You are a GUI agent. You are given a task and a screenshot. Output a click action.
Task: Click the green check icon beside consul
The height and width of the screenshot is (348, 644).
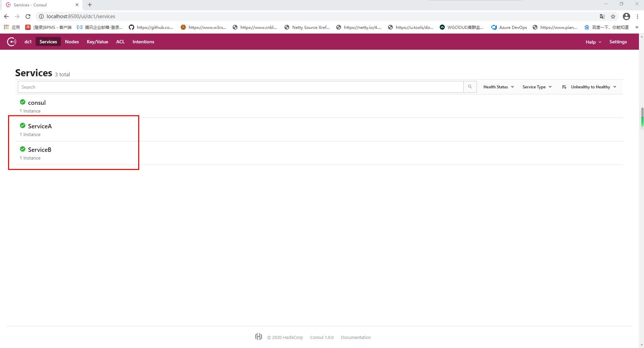(23, 102)
